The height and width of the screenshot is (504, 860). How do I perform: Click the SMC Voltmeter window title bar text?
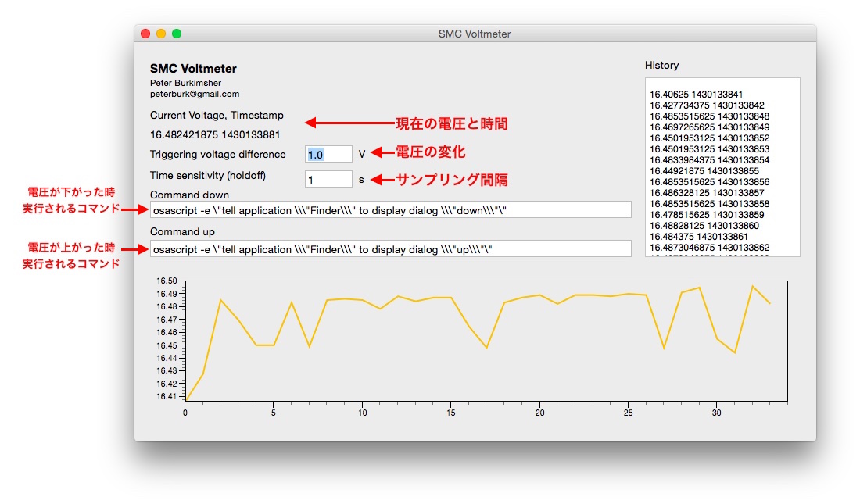(475, 34)
